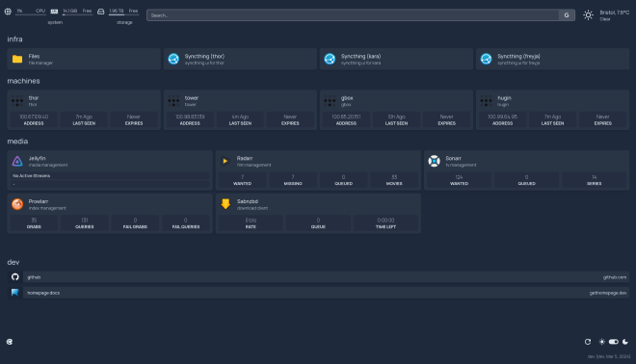Viewport: 636px width, 364px height.
Task: Click the disk icon beside 1.96 TB Free
Action: pyautogui.click(x=100, y=12)
